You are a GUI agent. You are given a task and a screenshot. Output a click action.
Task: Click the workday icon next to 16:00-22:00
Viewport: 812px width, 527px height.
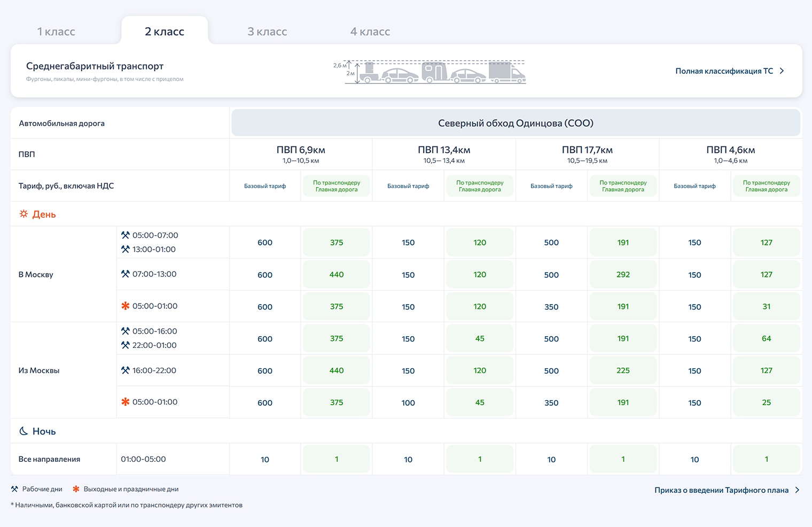click(x=126, y=370)
